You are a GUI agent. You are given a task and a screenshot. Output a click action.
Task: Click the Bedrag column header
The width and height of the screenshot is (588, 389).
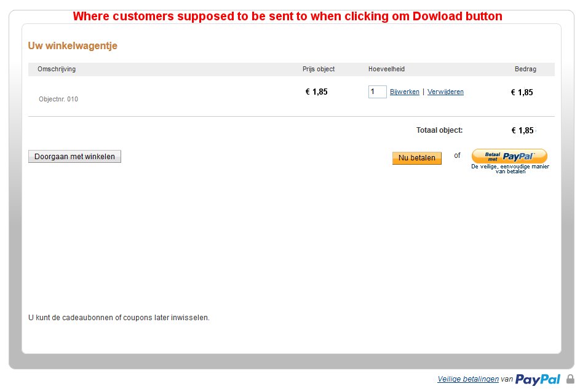(525, 69)
